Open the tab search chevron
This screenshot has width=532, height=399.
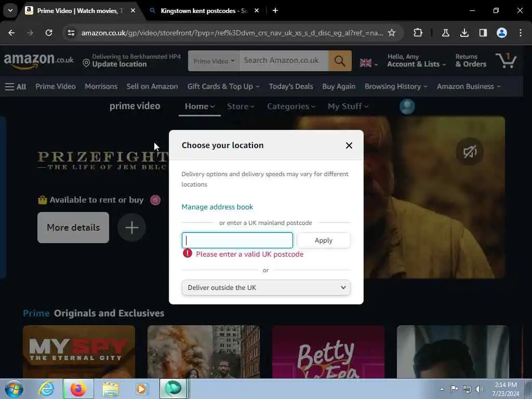click(10, 10)
